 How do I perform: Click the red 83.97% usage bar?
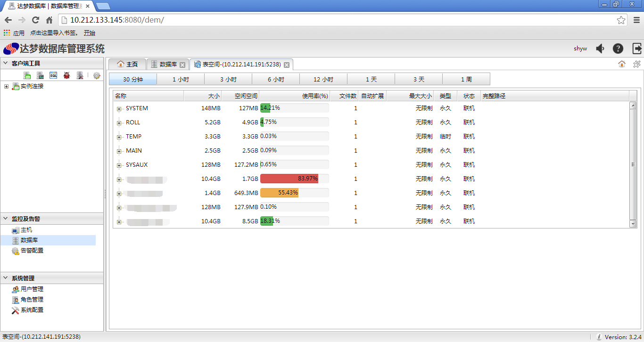pyautogui.click(x=289, y=179)
